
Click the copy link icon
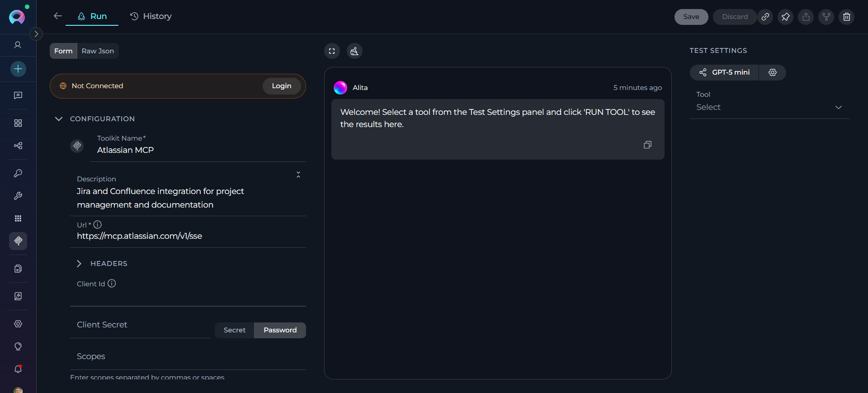point(765,17)
